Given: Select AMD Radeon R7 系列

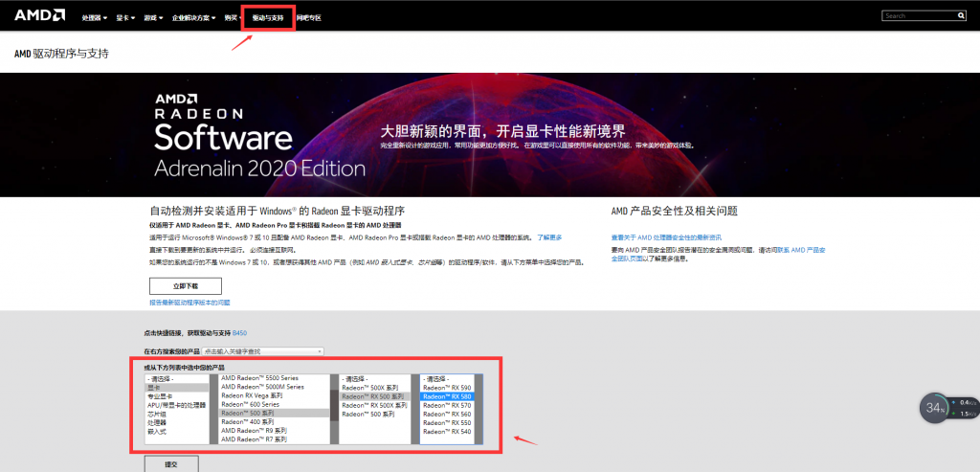Looking at the screenshot, I should tap(275, 439).
